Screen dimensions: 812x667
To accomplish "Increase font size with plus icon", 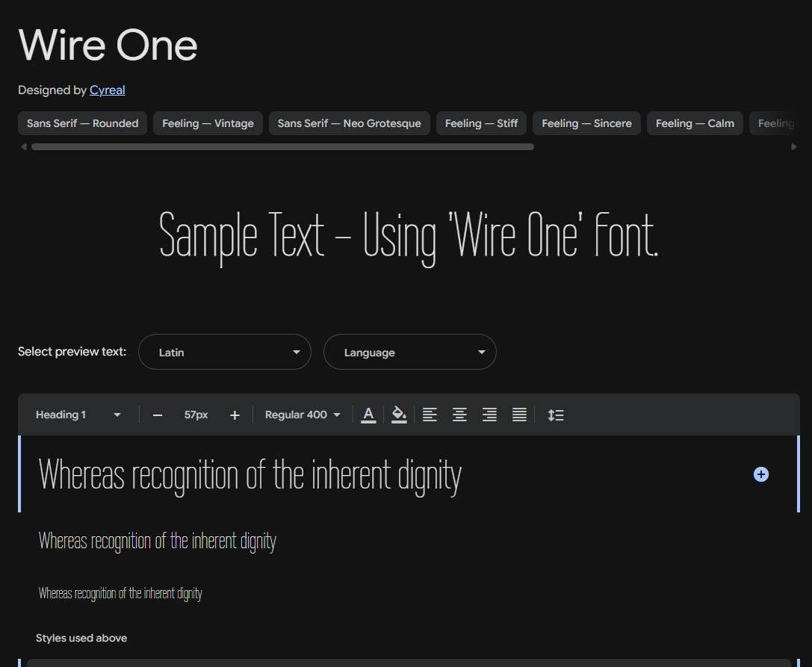I will (235, 415).
